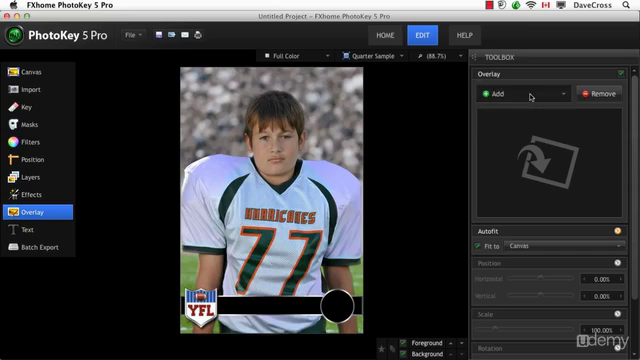Switch to the HELP tab
The image size is (640, 360).
point(464,36)
